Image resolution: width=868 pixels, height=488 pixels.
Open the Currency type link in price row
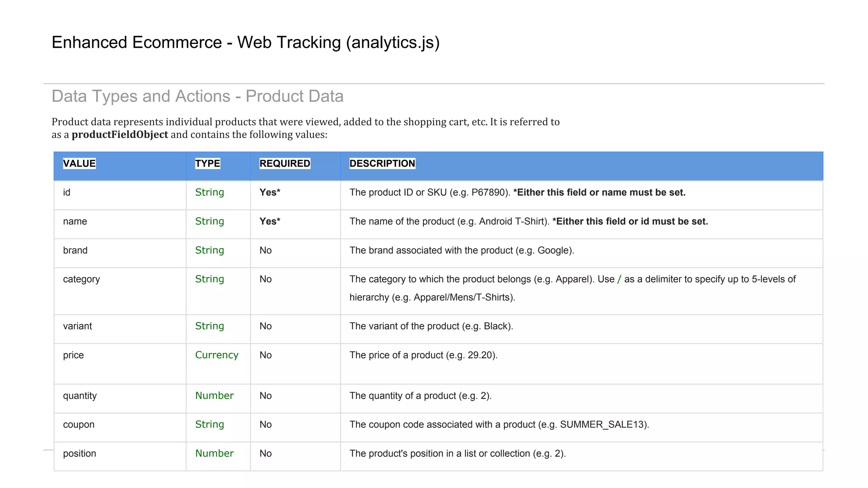[217, 355]
